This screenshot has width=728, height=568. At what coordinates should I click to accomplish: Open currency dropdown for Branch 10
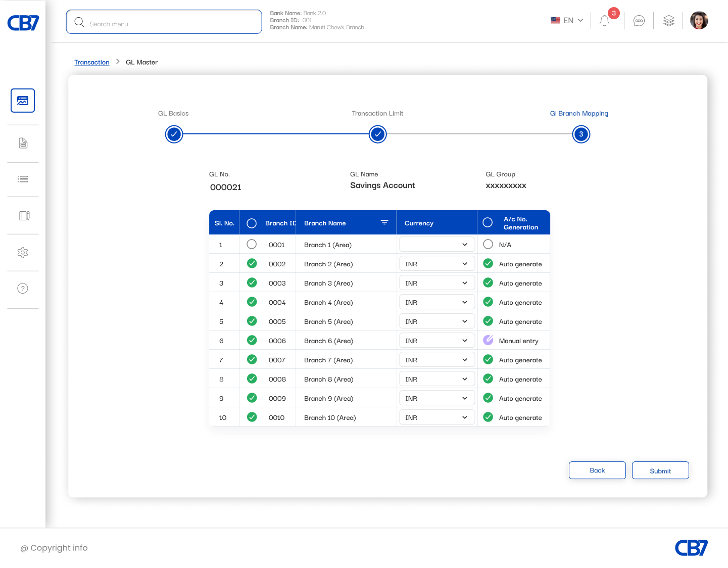point(437,417)
